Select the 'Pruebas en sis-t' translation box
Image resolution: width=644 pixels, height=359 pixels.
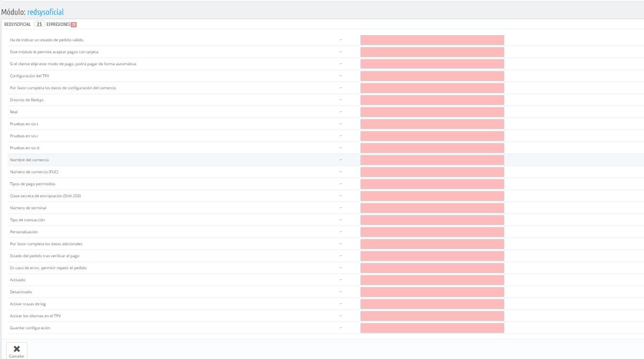click(432, 124)
